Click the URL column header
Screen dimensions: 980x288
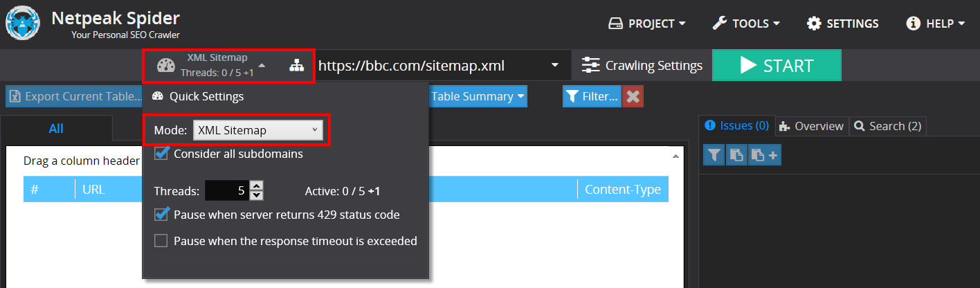pyautogui.click(x=93, y=190)
